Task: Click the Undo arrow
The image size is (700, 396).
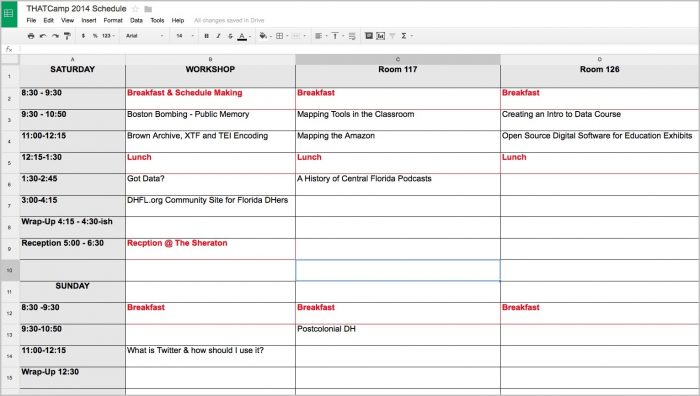Action: [43, 36]
